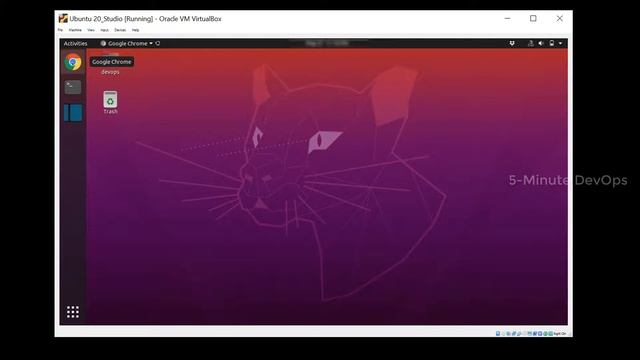Expand the system menu arrow in top bar

tap(560, 43)
